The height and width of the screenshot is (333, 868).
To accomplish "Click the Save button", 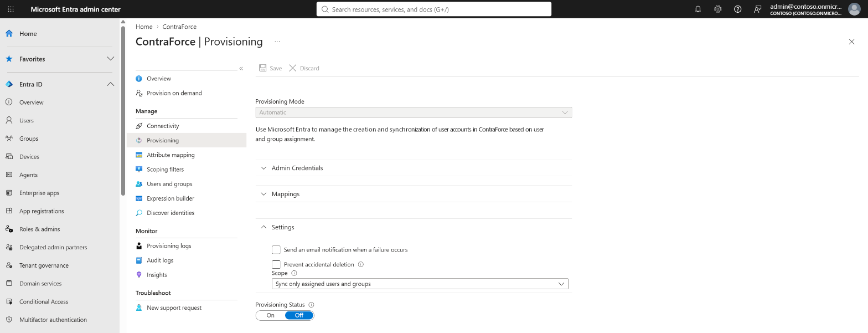I will 271,68.
